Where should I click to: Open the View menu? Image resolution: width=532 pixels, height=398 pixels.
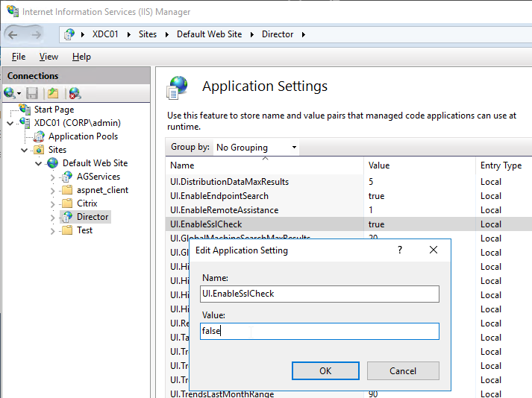(x=48, y=57)
